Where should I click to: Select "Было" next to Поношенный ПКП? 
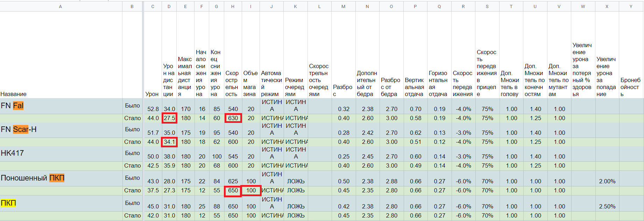132,178
